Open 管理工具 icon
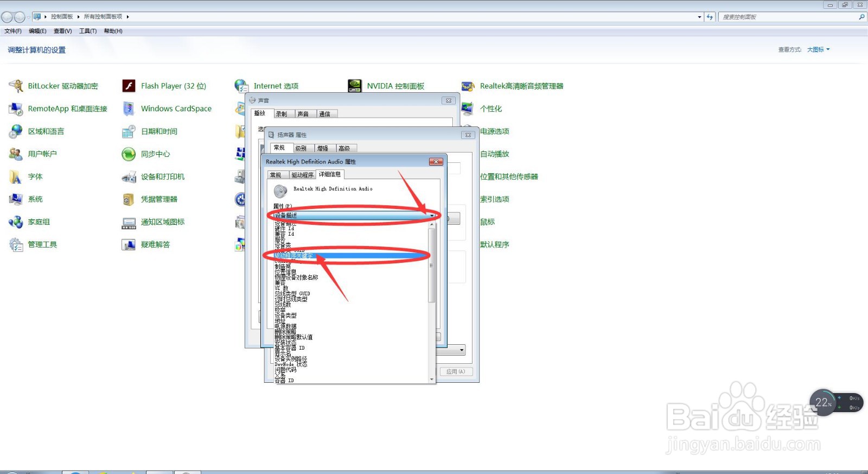Screen dimensions: 868x474 16,245
